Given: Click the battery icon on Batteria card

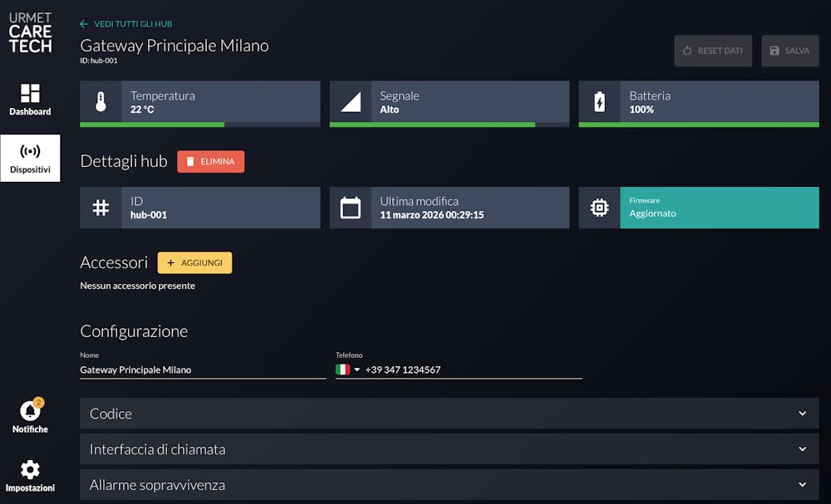Looking at the screenshot, I should (599, 103).
